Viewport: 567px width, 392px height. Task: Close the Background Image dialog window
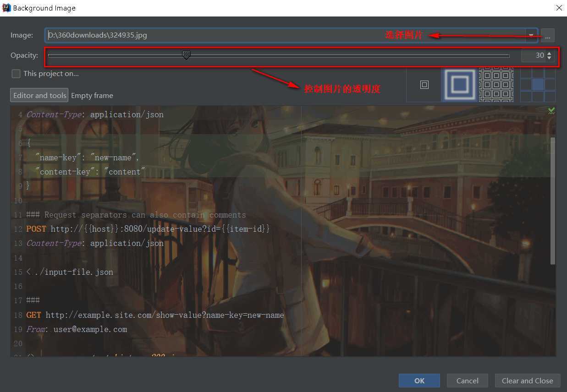(559, 8)
